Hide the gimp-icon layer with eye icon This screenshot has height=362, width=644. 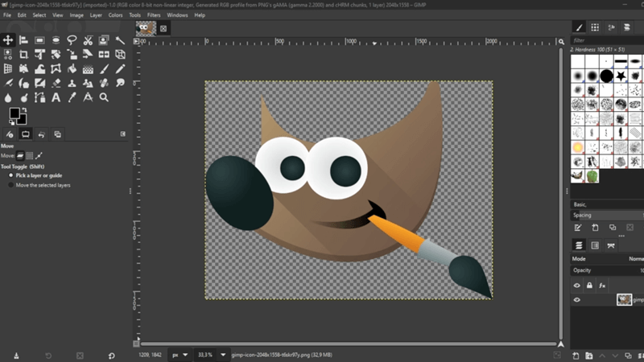click(x=576, y=299)
